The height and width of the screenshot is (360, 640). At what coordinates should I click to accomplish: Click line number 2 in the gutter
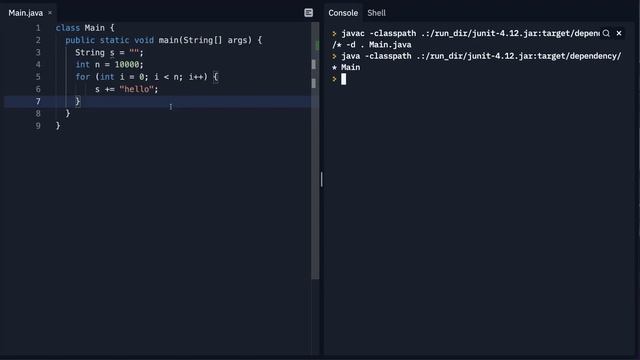(38, 40)
